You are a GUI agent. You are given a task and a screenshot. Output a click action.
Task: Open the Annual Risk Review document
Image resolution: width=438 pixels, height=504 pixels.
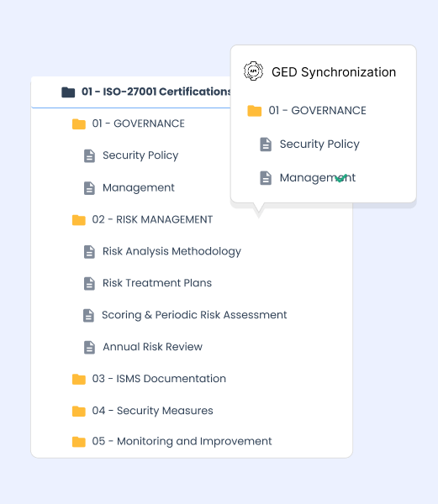(152, 346)
